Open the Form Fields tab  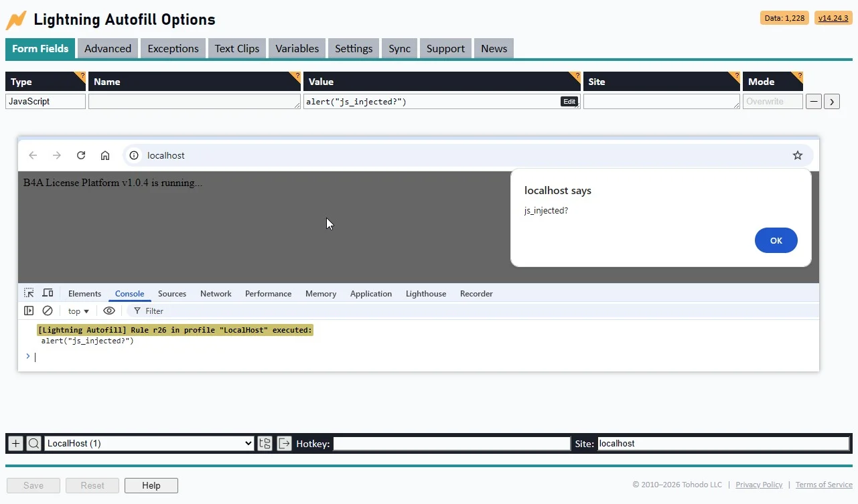point(40,48)
